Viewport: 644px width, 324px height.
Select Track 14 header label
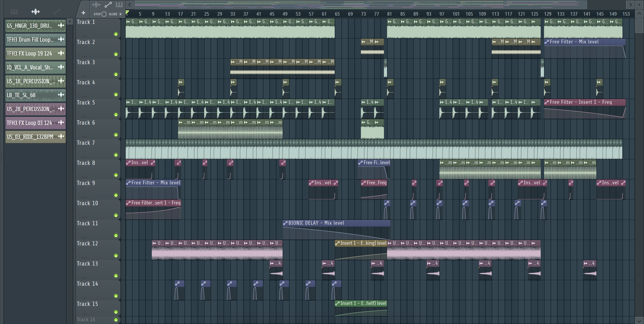[x=87, y=284]
